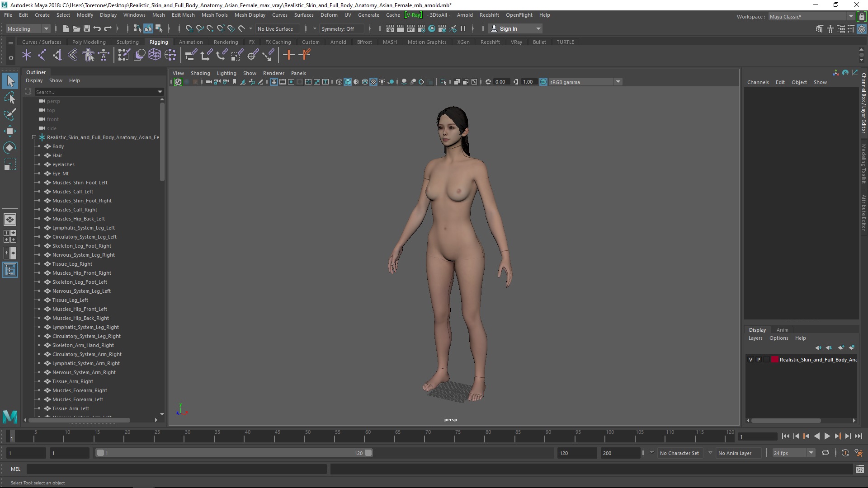Choose the Scale tool in toolbox

coord(10,164)
